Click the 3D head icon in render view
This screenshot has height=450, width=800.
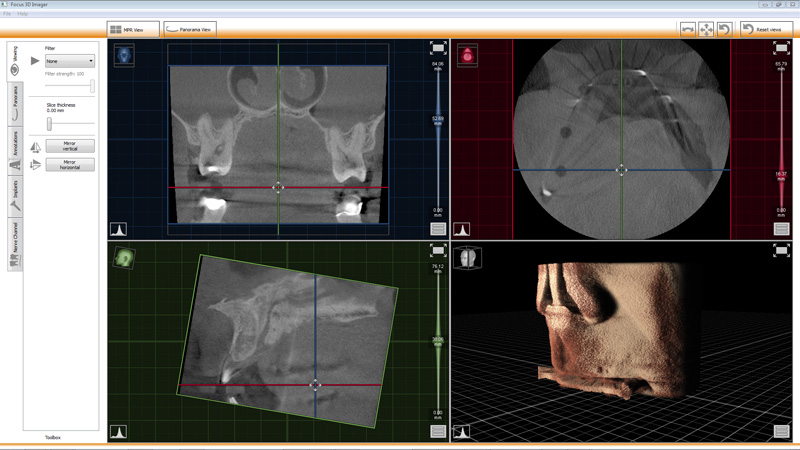pos(467,258)
